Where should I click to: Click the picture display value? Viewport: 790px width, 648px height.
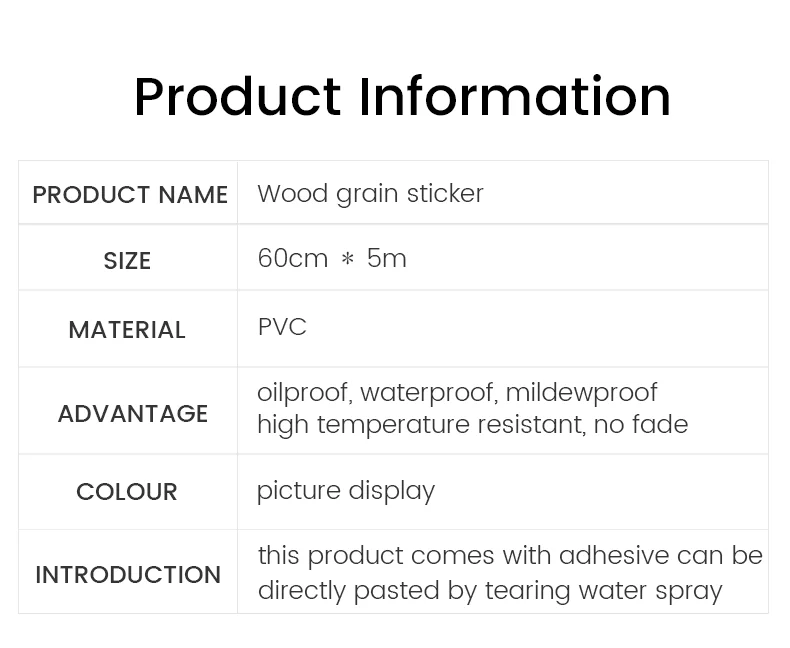(x=346, y=491)
